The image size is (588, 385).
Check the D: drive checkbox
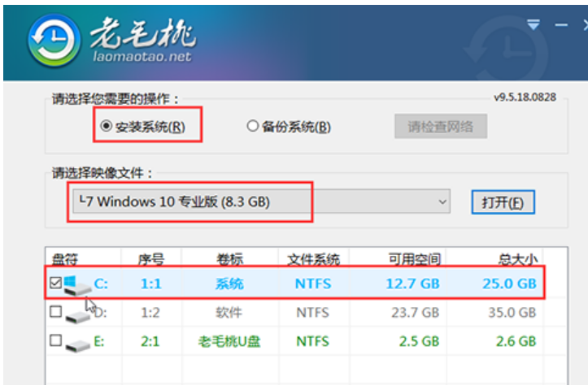55,311
